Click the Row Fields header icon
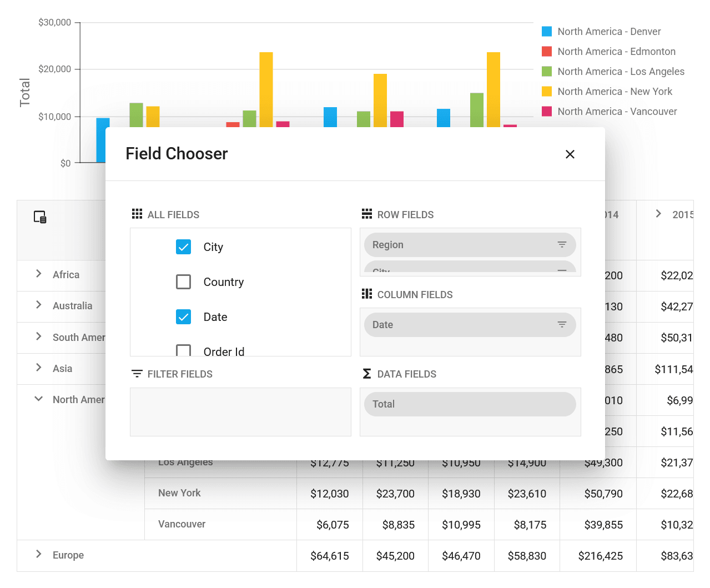710x588 pixels. (367, 214)
